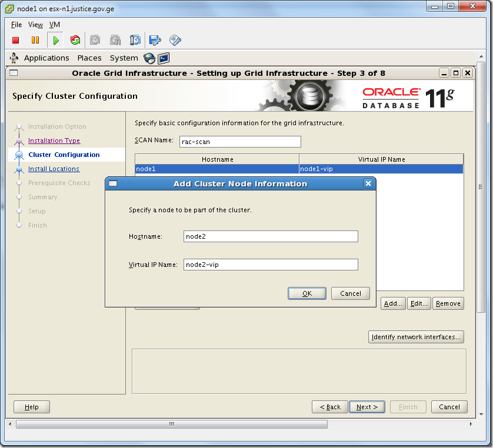Image resolution: width=493 pixels, height=448 pixels.
Task: Expand the Places menu
Action: (89, 58)
